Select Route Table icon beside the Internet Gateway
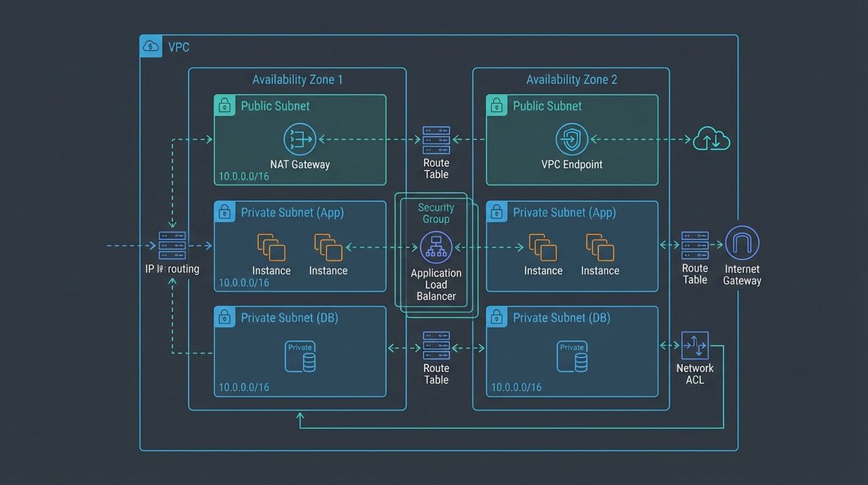The height and width of the screenshot is (485, 868). click(x=695, y=246)
